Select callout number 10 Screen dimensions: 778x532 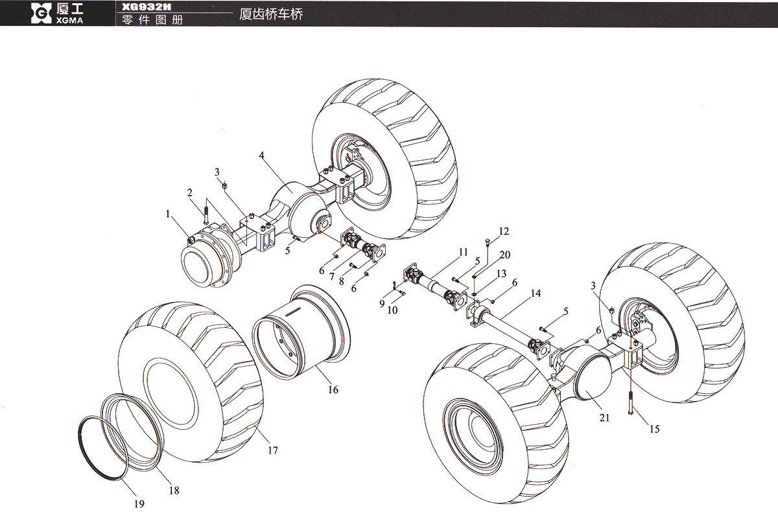coord(392,310)
